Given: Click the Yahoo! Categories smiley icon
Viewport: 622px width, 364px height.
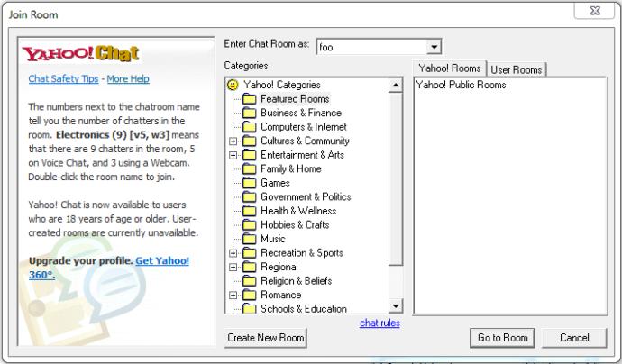Looking at the screenshot, I should [x=233, y=85].
